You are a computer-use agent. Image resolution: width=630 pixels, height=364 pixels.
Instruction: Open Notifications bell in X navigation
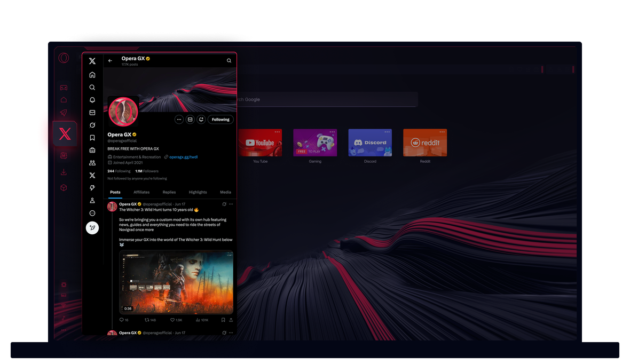coord(92,100)
